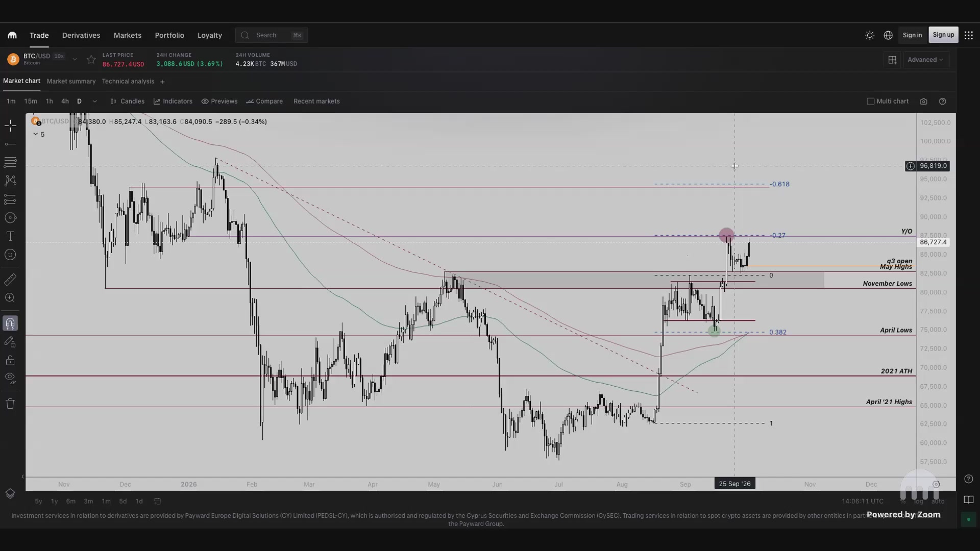This screenshot has width=980, height=551.
Task: Open the object tree layers icon
Action: pyautogui.click(x=10, y=494)
